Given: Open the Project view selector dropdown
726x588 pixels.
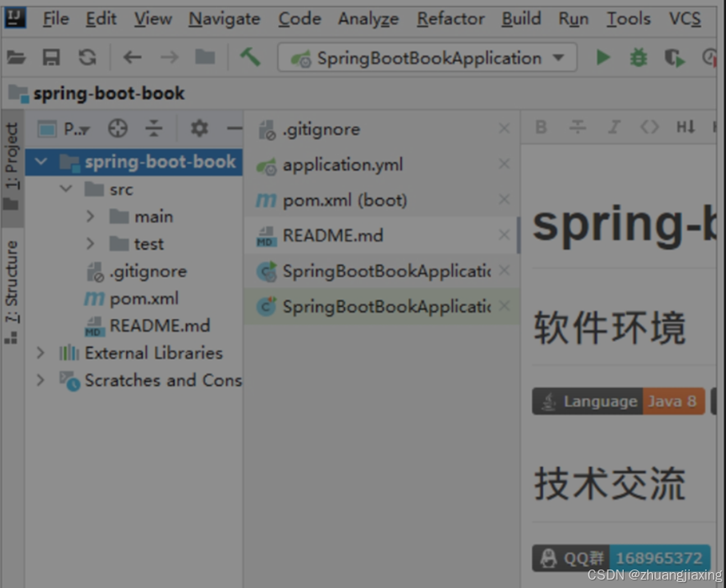Looking at the screenshot, I should 65,128.
